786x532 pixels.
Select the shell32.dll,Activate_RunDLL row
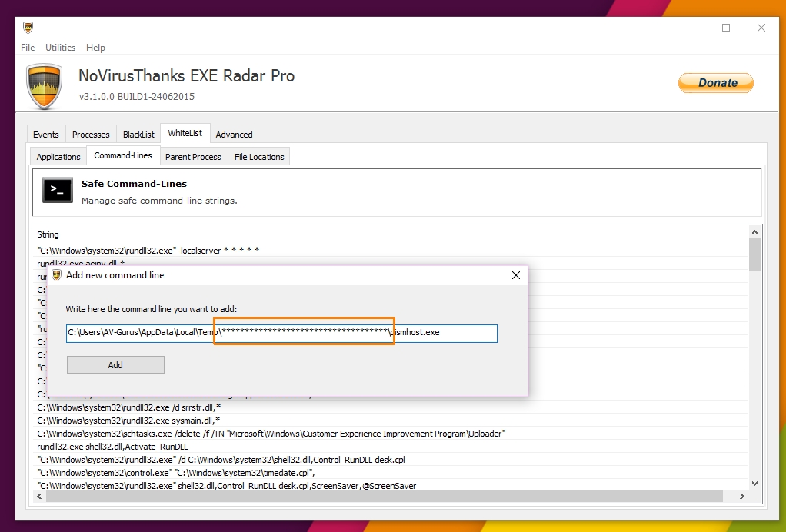pyautogui.click(x=391, y=447)
